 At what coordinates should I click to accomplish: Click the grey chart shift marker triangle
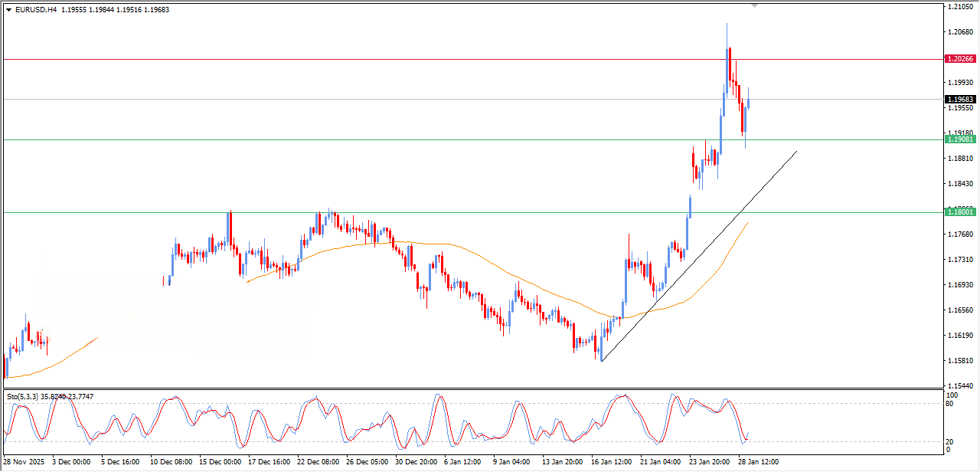point(755,5)
